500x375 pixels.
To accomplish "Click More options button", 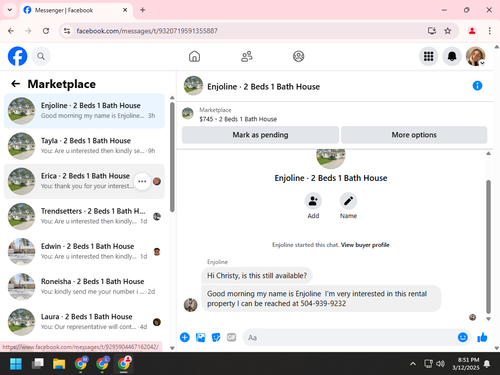I will click(414, 135).
